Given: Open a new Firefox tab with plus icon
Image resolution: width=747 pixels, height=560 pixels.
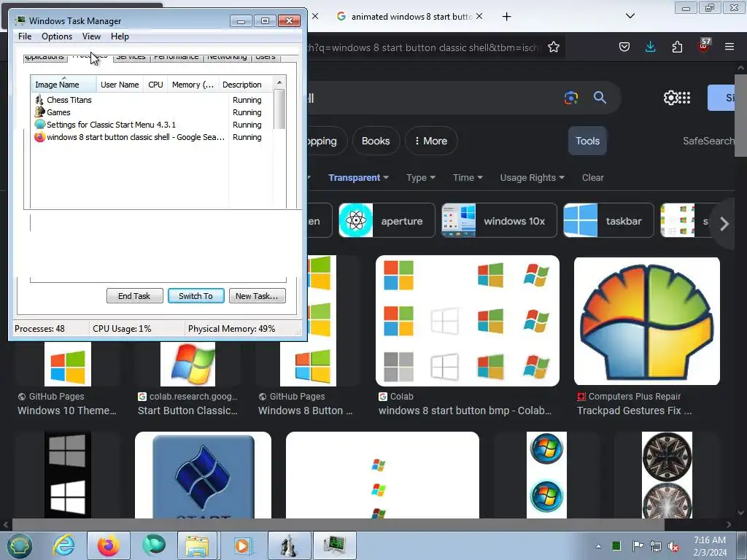Looking at the screenshot, I should click(507, 17).
